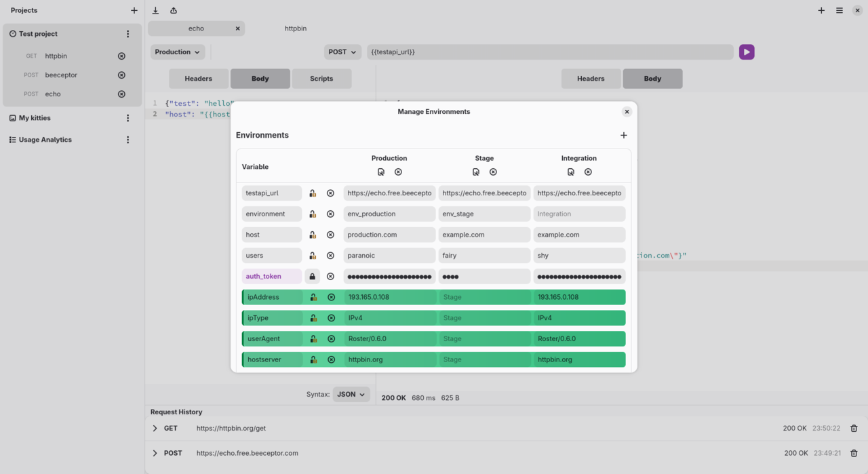The width and height of the screenshot is (868, 474).
Task: Toggle secret lock on auth_token variable
Action: click(x=312, y=277)
